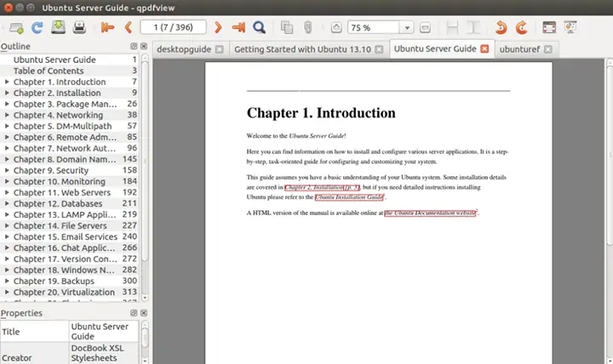Float the Outline panel
The height and width of the screenshot is (364, 613).
click(x=134, y=46)
